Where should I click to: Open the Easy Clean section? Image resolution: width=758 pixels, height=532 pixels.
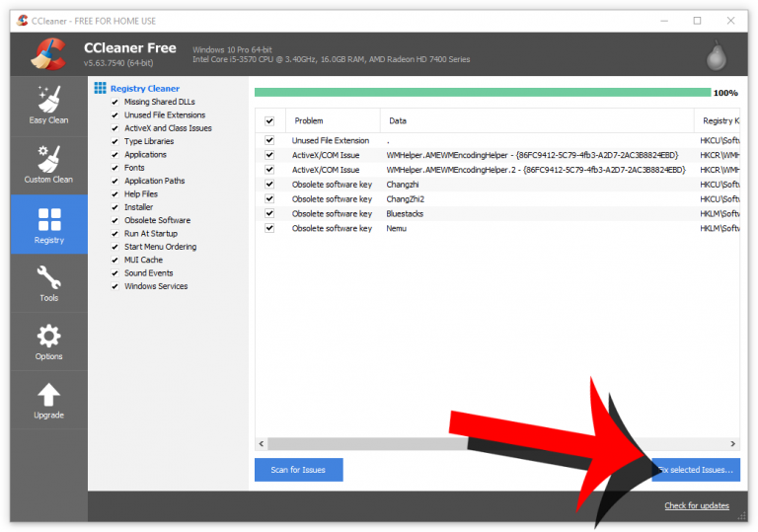coord(48,106)
